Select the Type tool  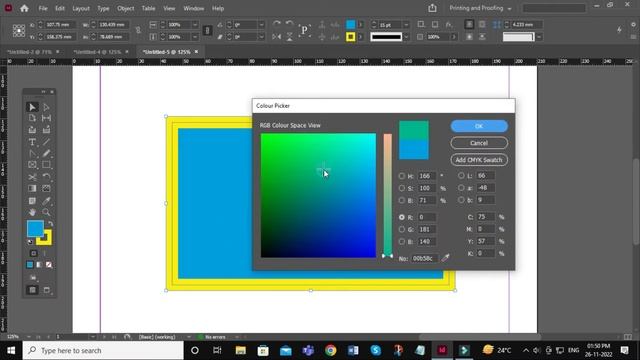(x=32, y=142)
